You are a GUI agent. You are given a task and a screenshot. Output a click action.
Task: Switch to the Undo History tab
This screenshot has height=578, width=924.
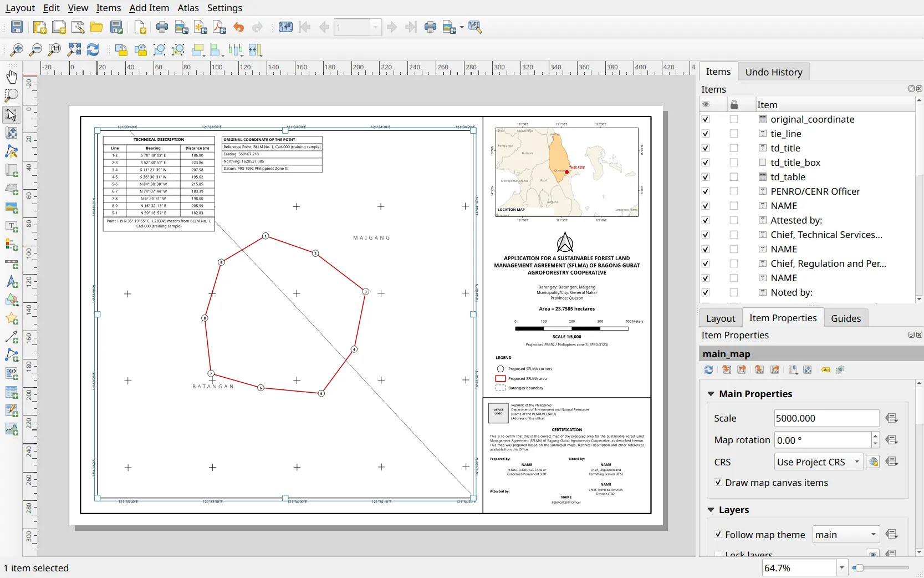[774, 72]
